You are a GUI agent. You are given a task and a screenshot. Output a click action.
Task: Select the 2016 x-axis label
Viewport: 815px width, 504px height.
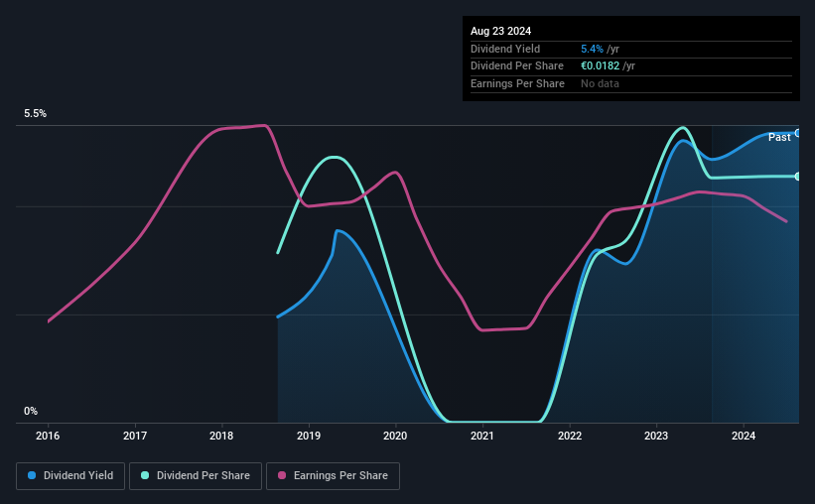(48, 436)
